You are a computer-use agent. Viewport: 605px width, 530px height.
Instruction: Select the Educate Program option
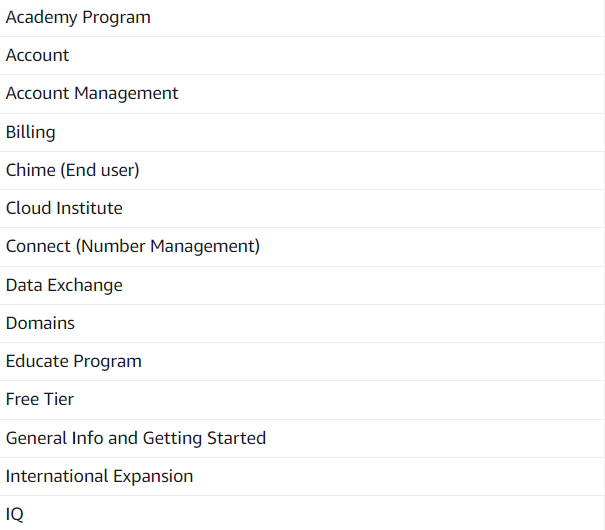(x=74, y=361)
